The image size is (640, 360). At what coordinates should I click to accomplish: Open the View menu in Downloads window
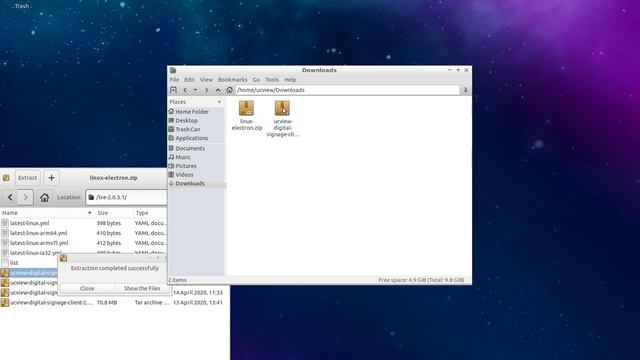(x=206, y=80)
